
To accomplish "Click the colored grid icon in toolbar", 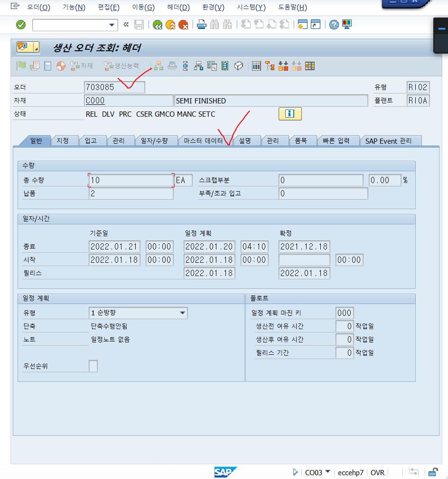I will click(310, 65).
